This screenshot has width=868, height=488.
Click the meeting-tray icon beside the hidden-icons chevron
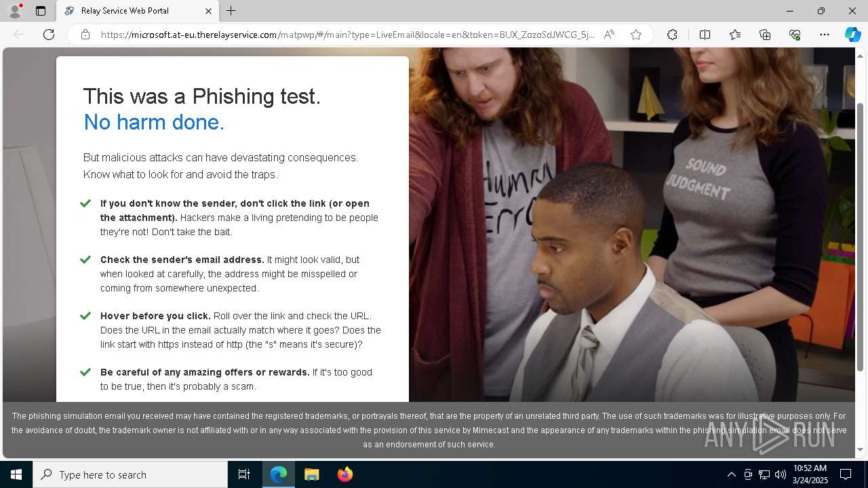click(x=748, y=474)
